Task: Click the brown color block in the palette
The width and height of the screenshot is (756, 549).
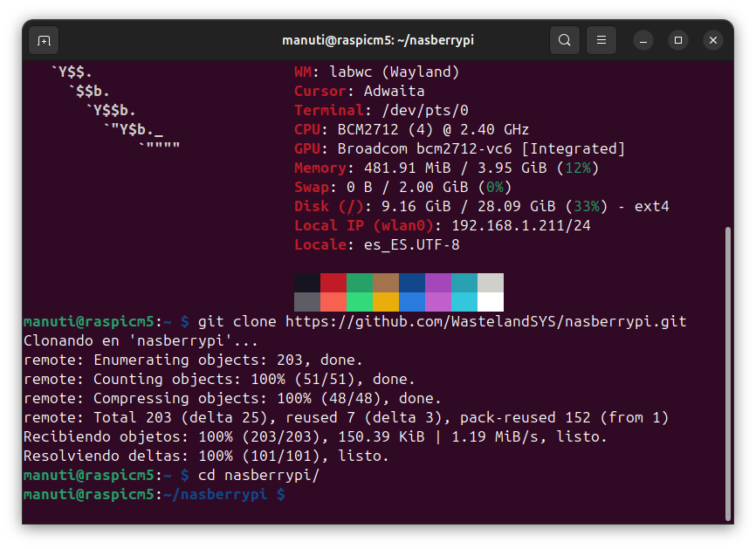Action: (386, 283)
